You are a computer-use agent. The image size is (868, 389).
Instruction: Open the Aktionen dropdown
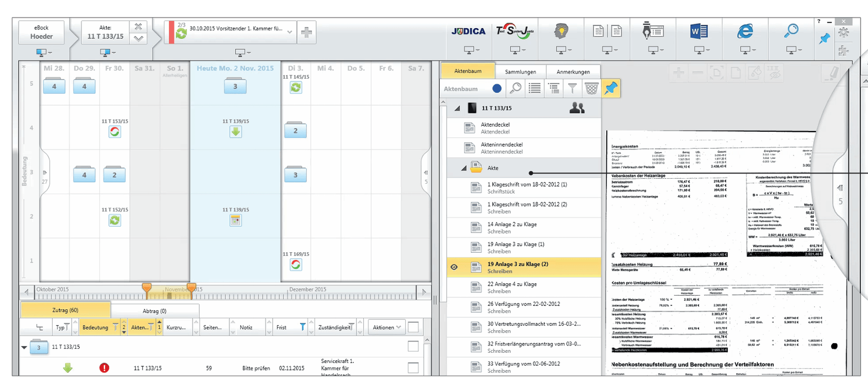click(x=387, y=327)
